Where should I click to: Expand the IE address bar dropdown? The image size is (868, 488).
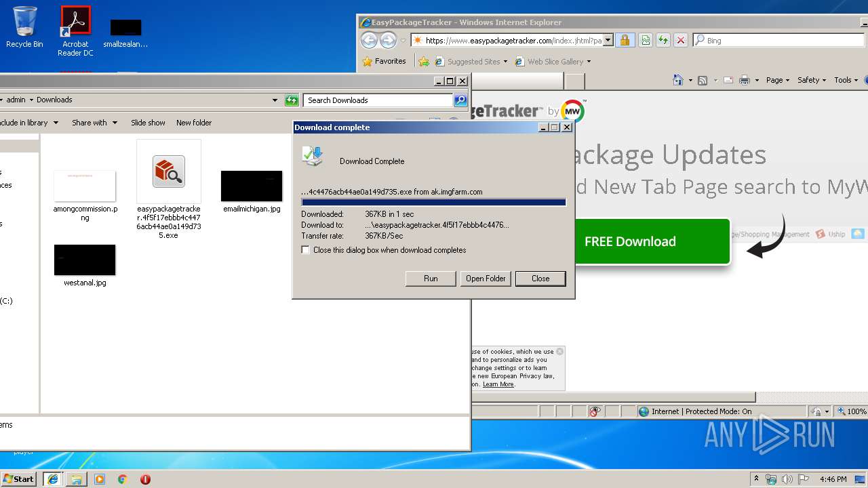(x=608, y=41)
